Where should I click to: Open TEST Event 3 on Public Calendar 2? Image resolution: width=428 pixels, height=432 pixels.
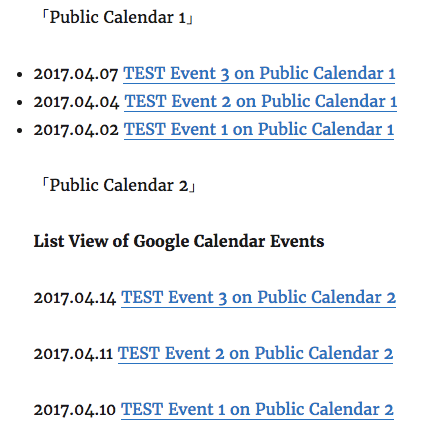pos(258,298)
